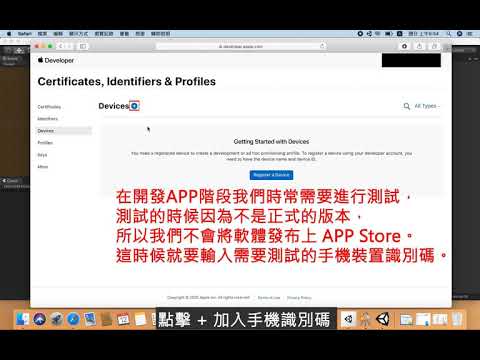Open Calendar from the Dock
The image size is (480, 360).
click(123, 319)
